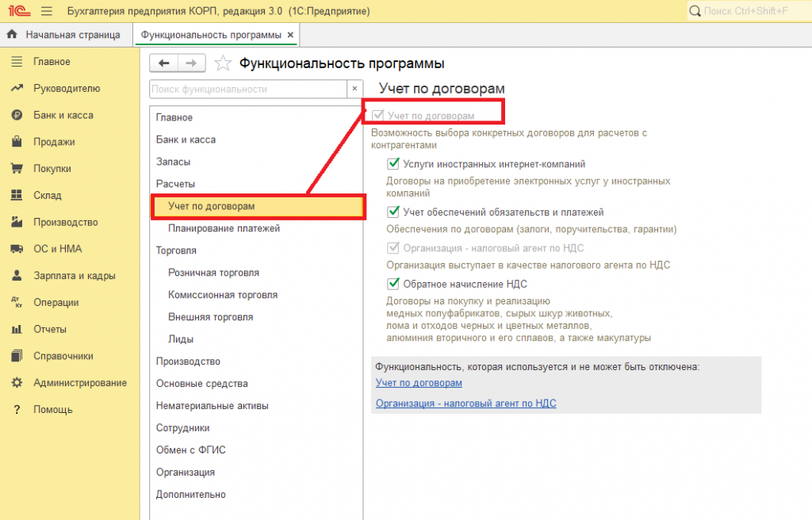Screen dimensions: 812x520
Task: Toggle Учет обеспечений обязательств и платежей checkbox
Action: pyautogui.click(x=393, y=212)
